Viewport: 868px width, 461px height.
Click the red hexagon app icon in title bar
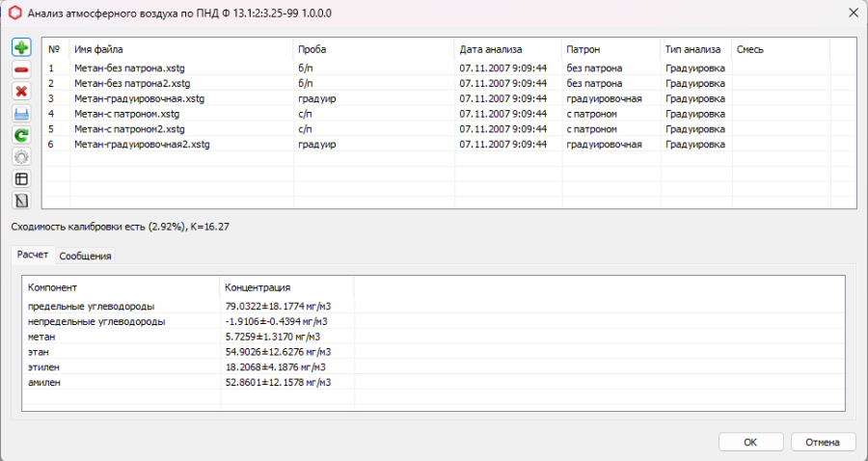click(x=15, y=13)
